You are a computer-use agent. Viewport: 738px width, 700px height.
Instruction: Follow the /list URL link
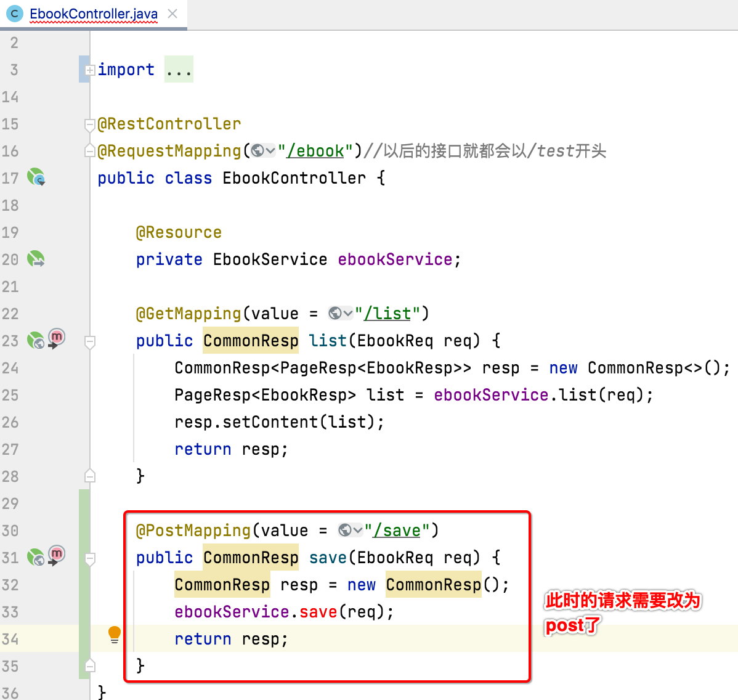pyautogui.click(x=388, y=314)
